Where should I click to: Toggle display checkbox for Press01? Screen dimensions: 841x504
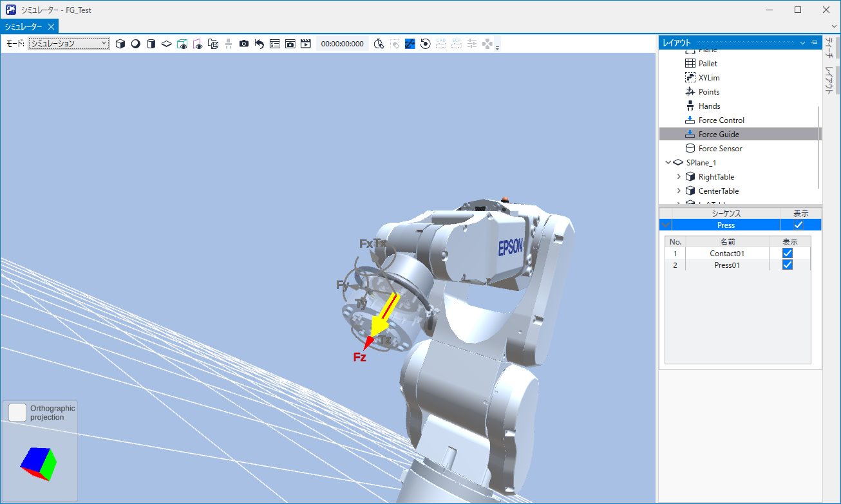[x=788, y=265]
